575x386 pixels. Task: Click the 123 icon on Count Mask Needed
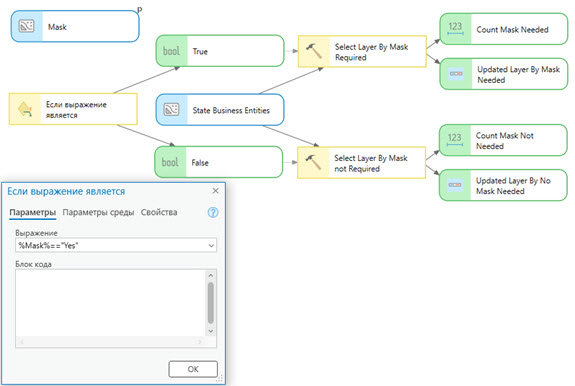455,29
